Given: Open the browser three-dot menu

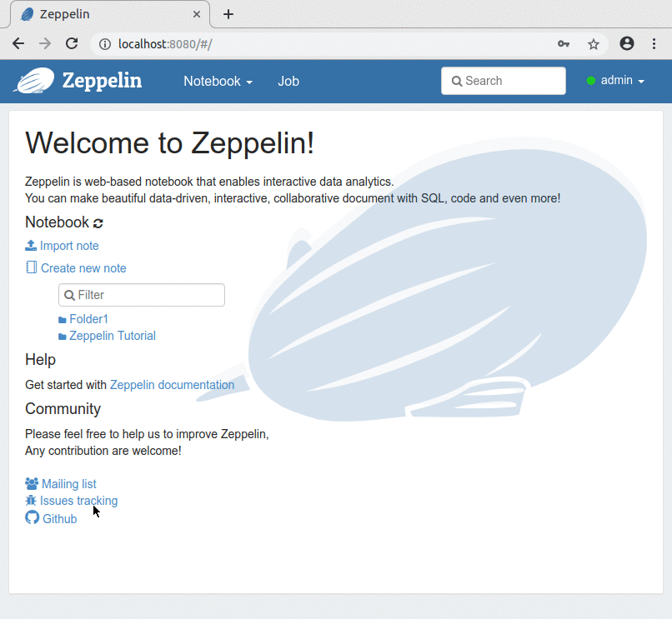Looking at the screenshot, I should tap(654, 43).
